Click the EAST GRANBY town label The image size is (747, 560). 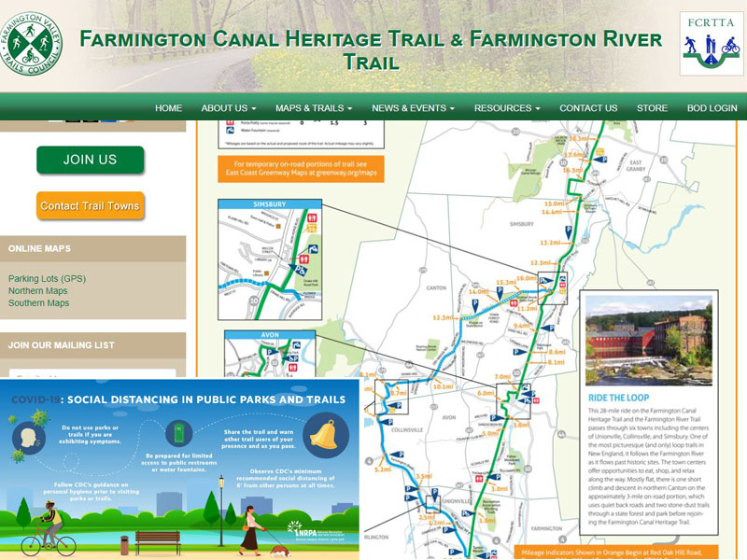636,165
